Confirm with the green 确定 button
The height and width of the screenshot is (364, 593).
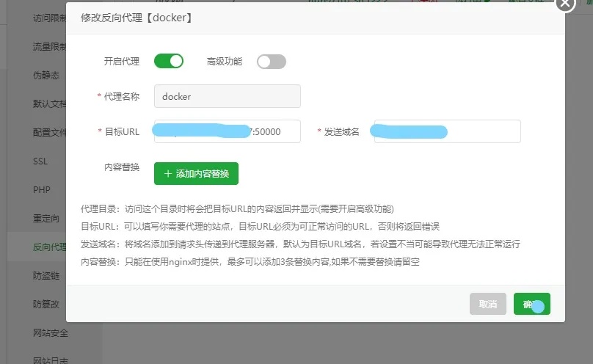point(532,304)
